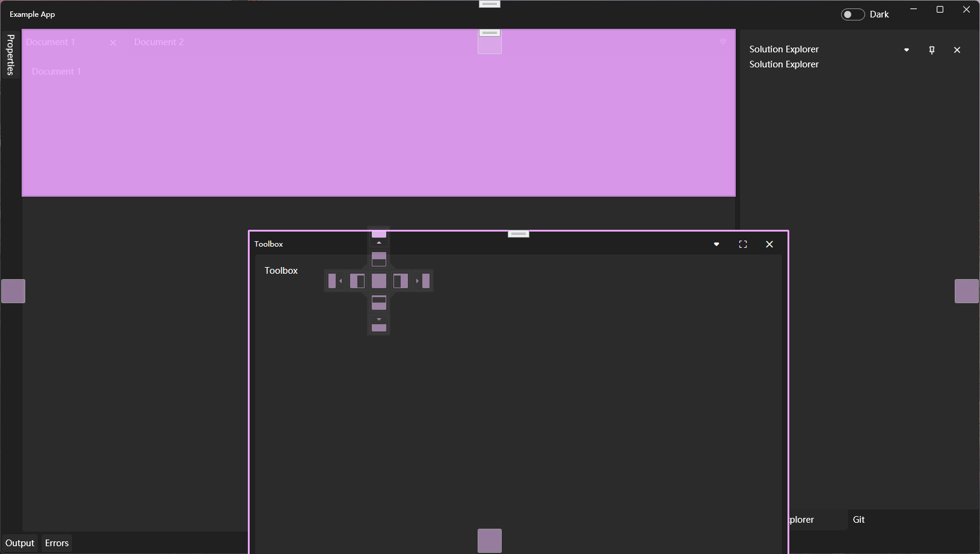This screenshot has width=980, height=554.
Task: Select the right dock target icon
Action: tap(401, 281)
